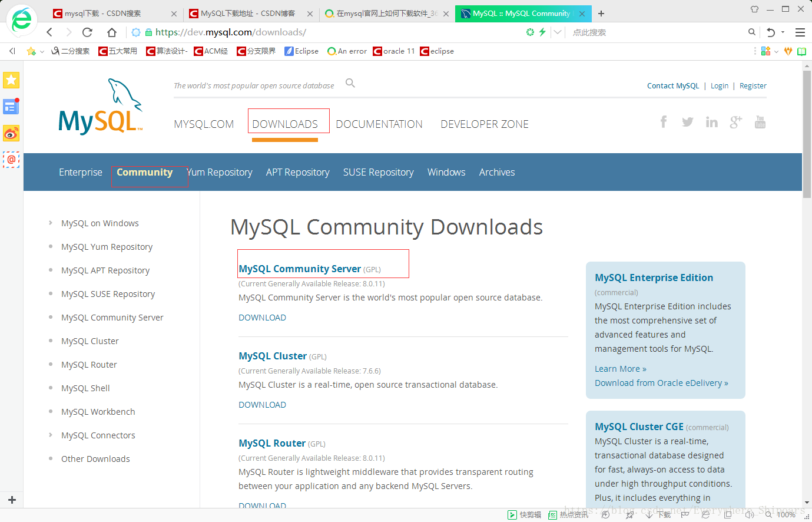Select the Yum Repository sub-navigation tab
Screen dimensions: 812x522
pos(220,172)
